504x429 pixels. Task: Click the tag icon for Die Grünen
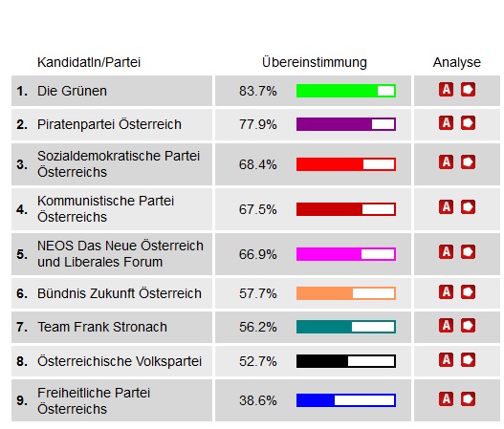pos(468,90)
